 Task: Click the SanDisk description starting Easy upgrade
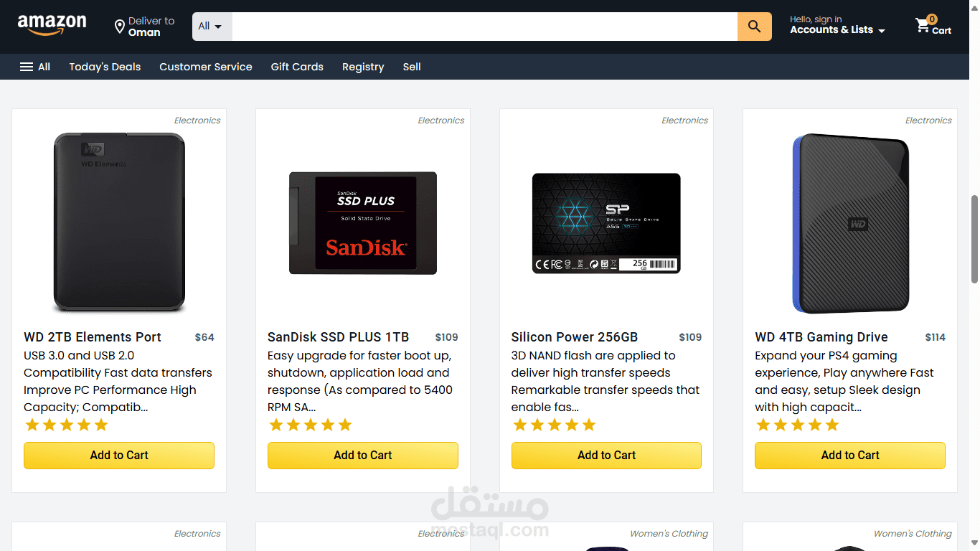tap(360, 382)
